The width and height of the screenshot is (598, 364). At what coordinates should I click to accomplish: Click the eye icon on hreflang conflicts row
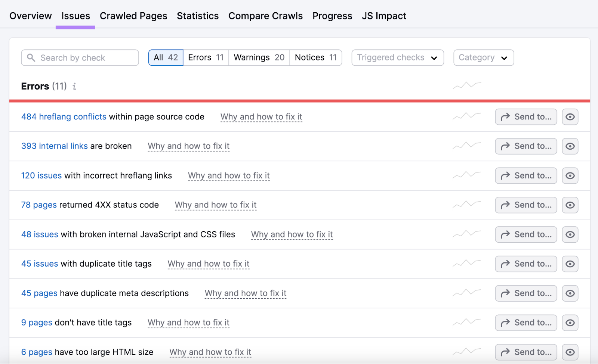(x=570, y=116)
